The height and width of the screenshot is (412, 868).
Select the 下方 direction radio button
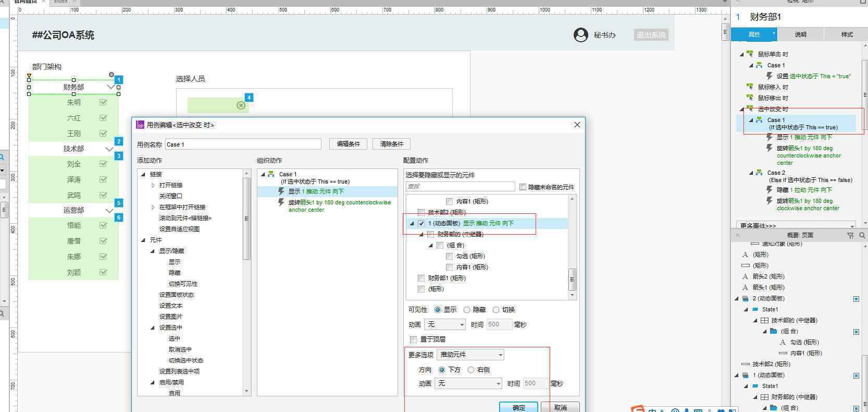[x=442, y=370]
